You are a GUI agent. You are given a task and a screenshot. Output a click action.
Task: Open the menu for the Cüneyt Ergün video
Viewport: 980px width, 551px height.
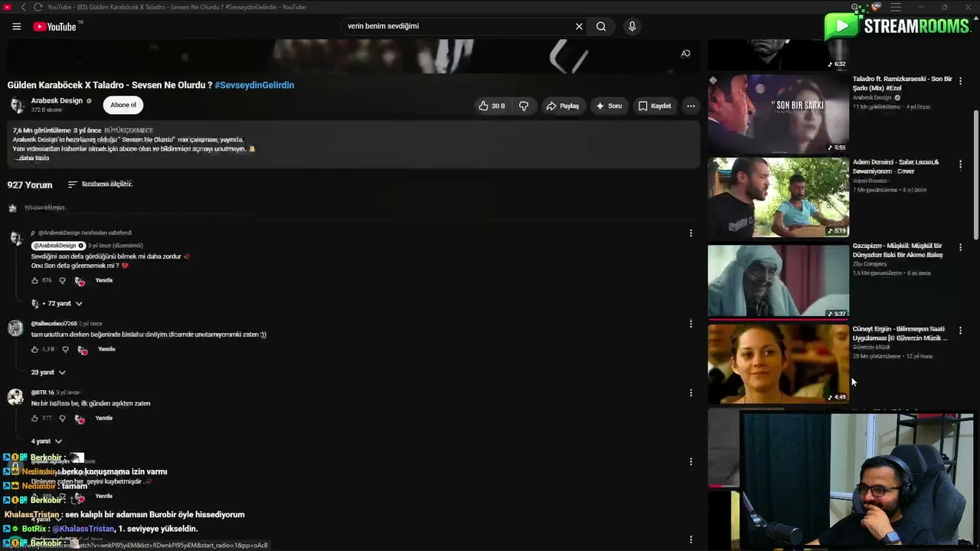(960, 331)
